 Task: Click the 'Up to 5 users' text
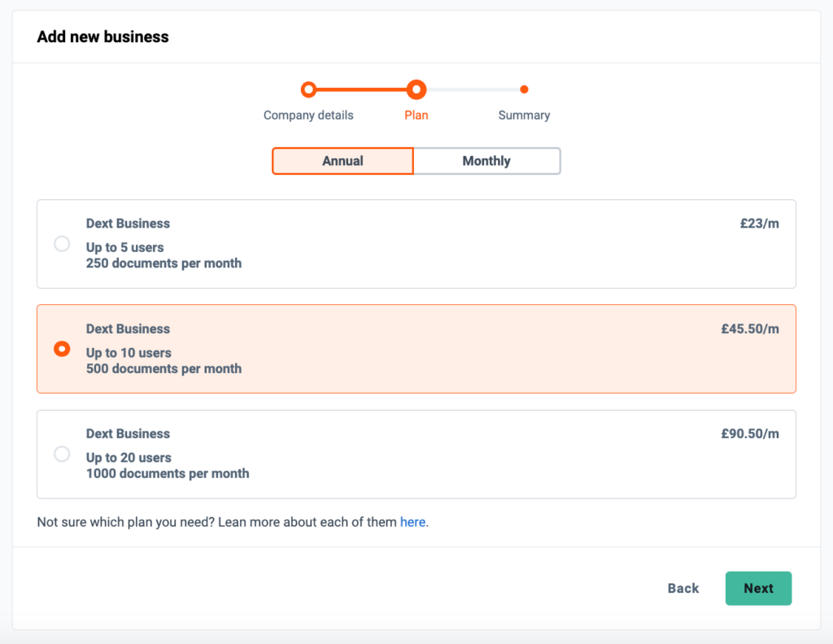pos(124,247)
